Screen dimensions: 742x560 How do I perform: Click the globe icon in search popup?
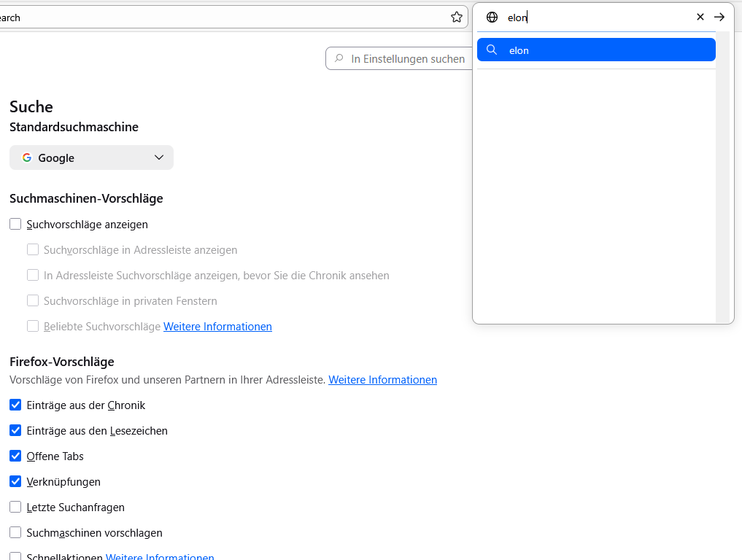(x=492, y=17)
